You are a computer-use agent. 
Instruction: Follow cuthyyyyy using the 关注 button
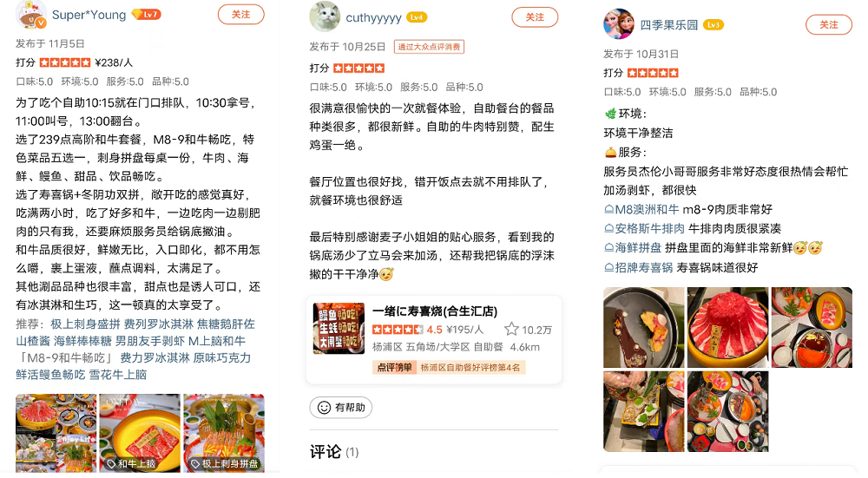(534, 17)
